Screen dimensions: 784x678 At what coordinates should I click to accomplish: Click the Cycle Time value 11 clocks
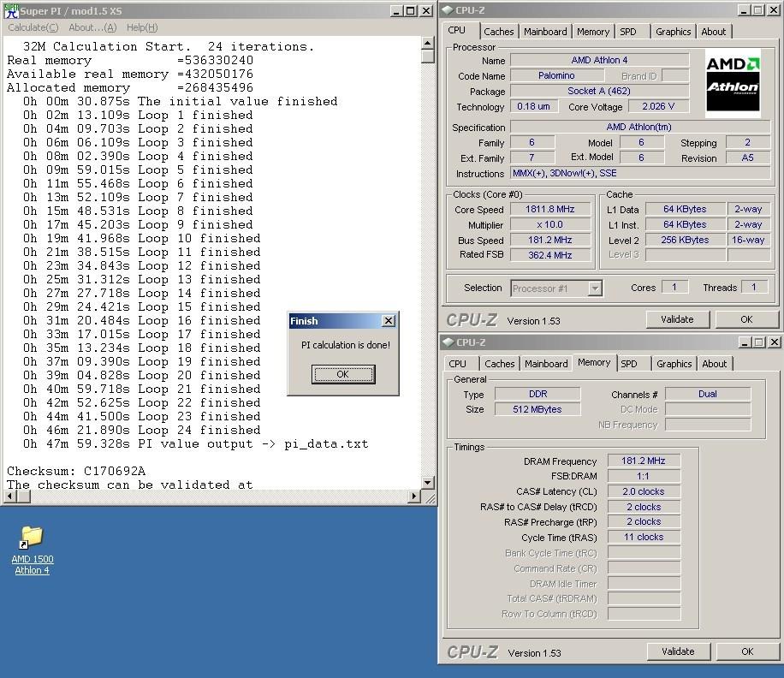click(x=644, y=537)
